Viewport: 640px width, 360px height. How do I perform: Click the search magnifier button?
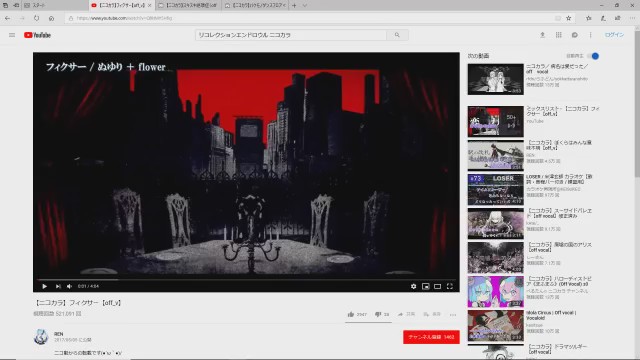pos(397,35)
